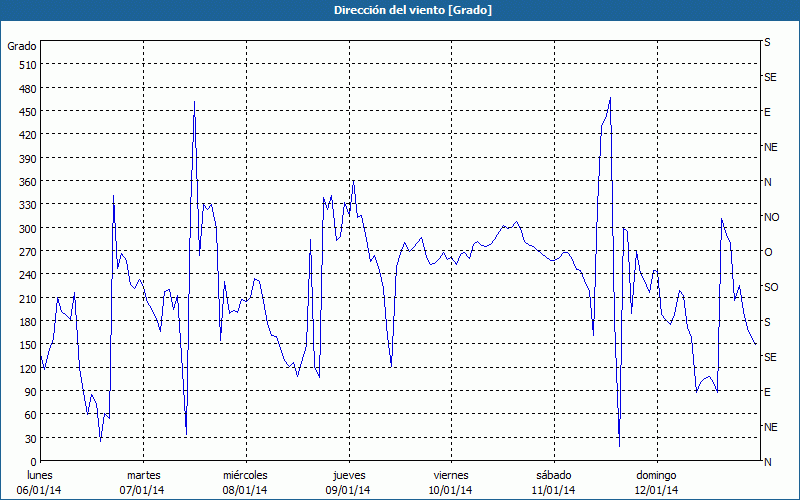Select the 300 y-axis value

(28, 229)
